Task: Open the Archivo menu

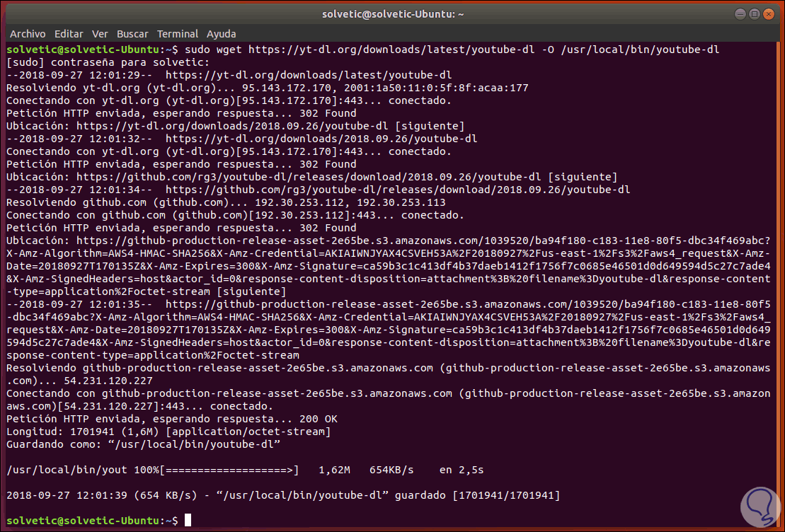Action: point(28,34)
